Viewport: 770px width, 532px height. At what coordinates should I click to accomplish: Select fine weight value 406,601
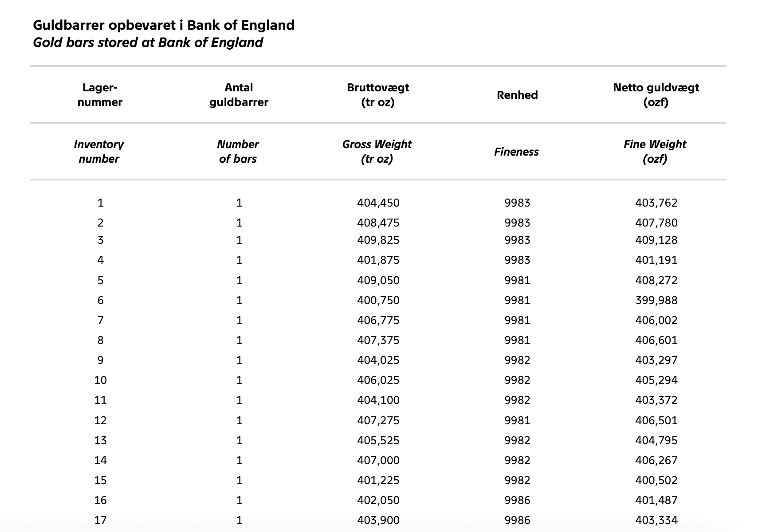coord(656,340)
